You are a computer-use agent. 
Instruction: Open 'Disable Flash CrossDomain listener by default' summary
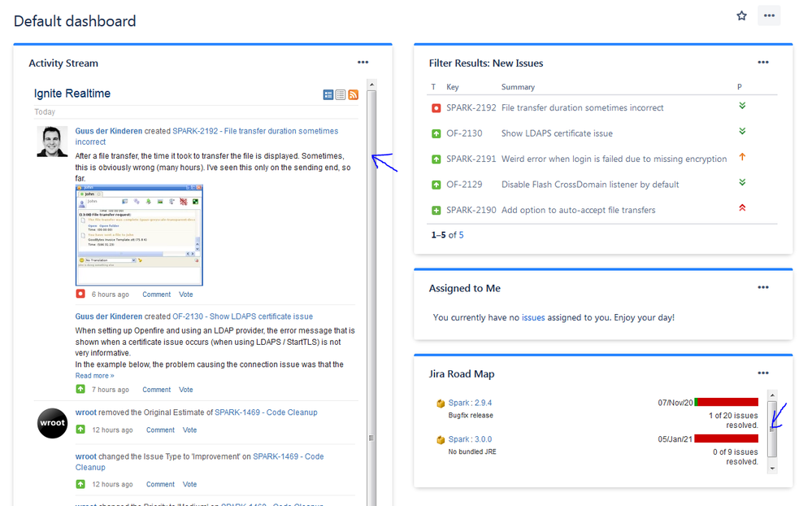pos(590,185)
